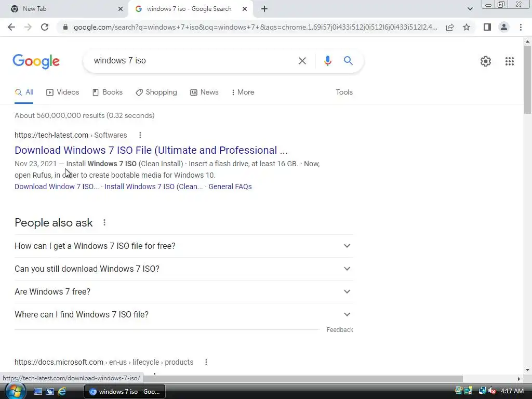Screen dimensions: 532x399
Task: Click the muted volume tray icon
Action: point(492,391)
